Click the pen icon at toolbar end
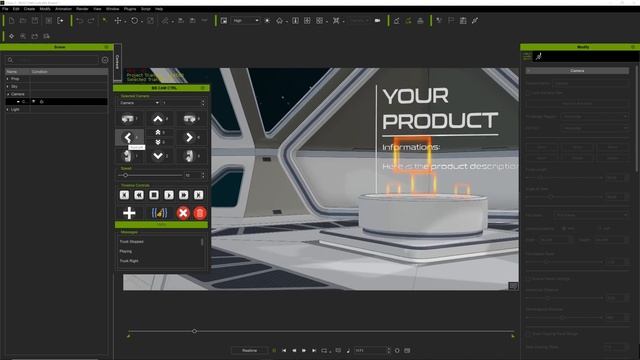Viewport: 640px width, 360px height. click(475, 20)
